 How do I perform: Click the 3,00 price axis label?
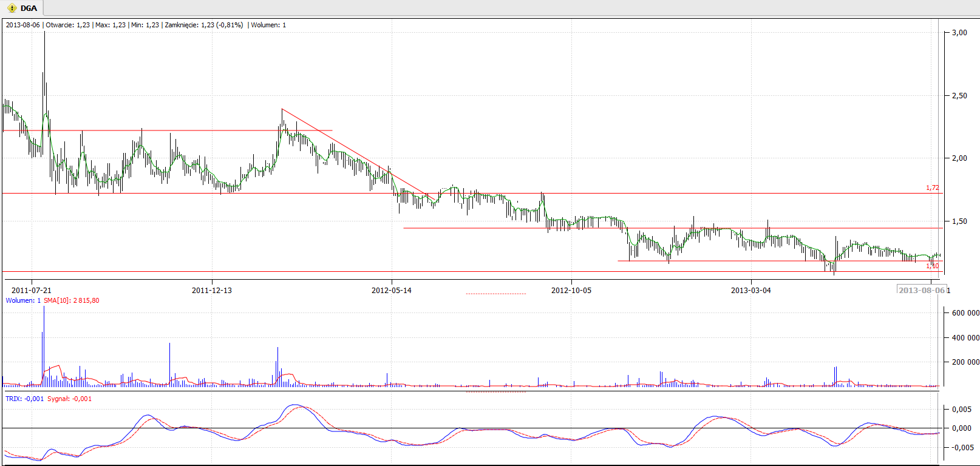point(959,33)
